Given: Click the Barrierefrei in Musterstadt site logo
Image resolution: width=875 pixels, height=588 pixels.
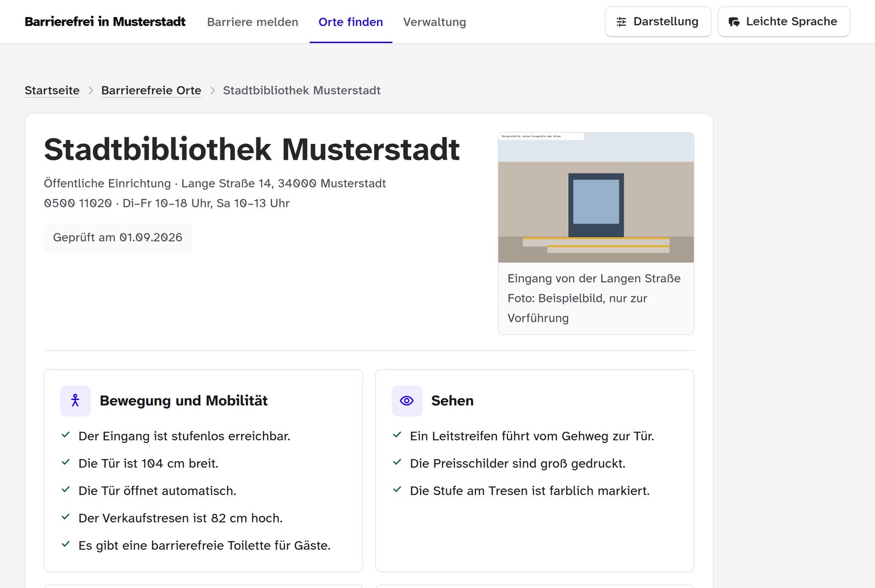Looking at the screenshot, I should [x=105, y=22].
